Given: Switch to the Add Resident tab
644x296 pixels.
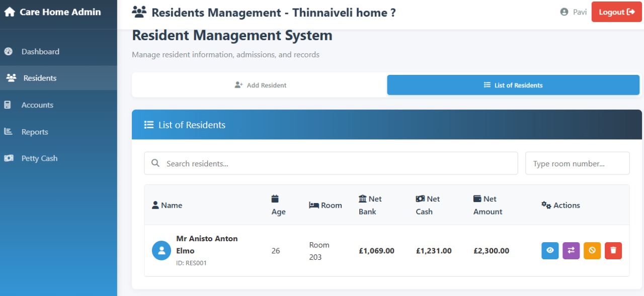Looking at the screenshot, I should click(260, 85).
